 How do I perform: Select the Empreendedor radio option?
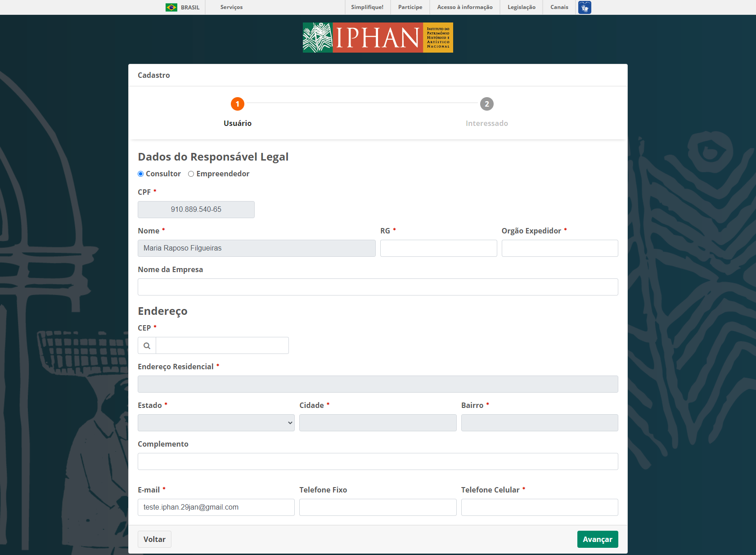(191, 174)
